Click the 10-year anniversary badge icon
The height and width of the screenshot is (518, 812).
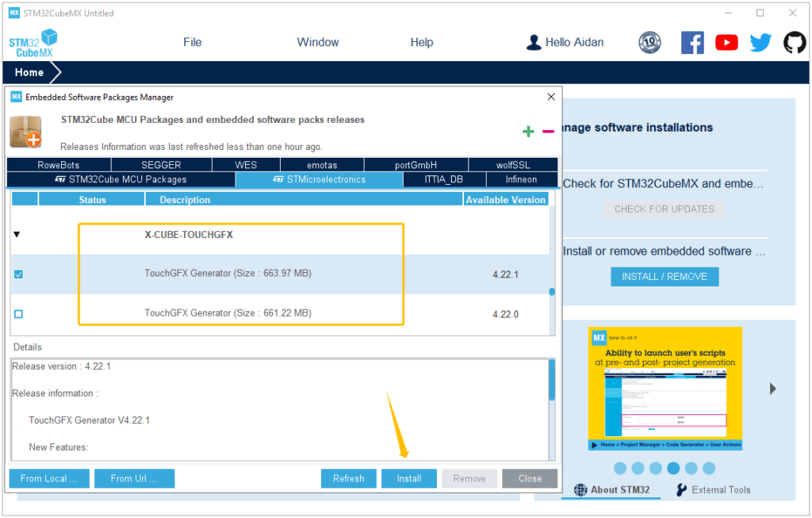[649, 43]
